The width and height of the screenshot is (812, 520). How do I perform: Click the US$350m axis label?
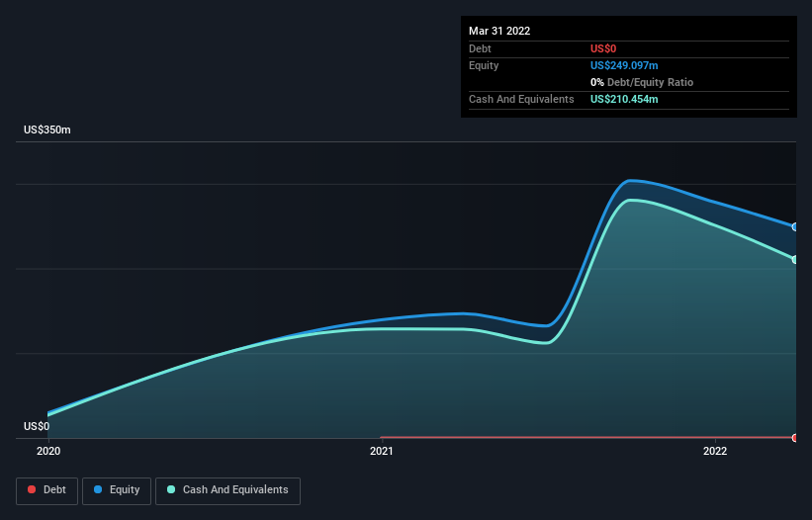point(47,130)
